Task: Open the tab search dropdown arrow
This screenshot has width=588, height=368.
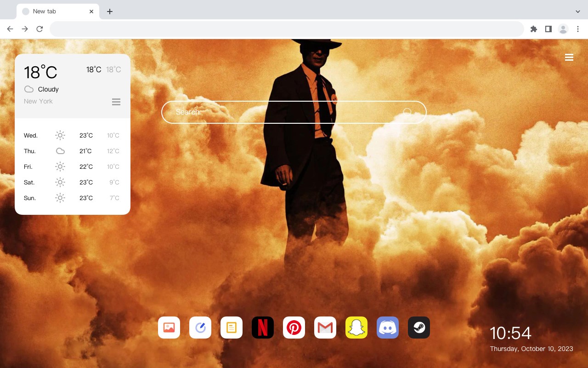Action: point(578,11)
